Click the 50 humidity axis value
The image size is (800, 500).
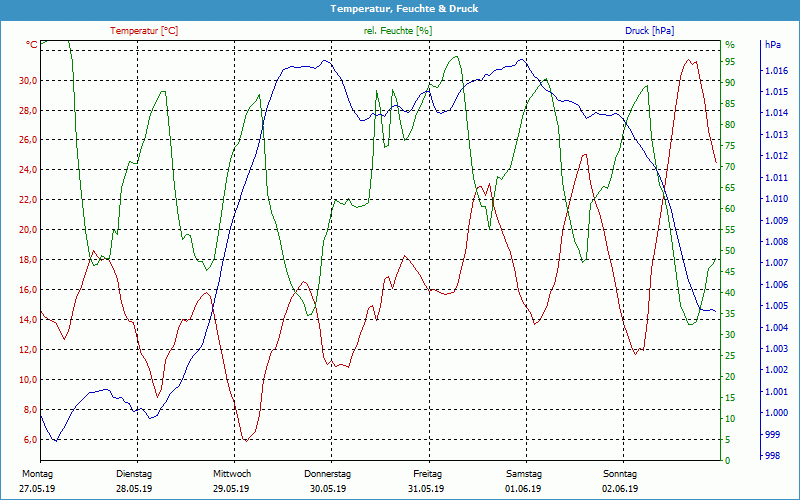coord(730,251)
